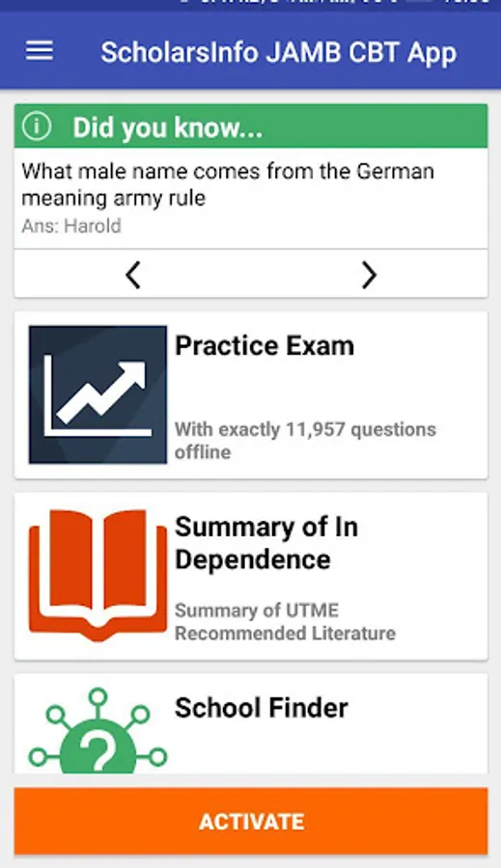501x868 pixels.
Task: Tap the status bar at the top
Action: coord(251,5)
